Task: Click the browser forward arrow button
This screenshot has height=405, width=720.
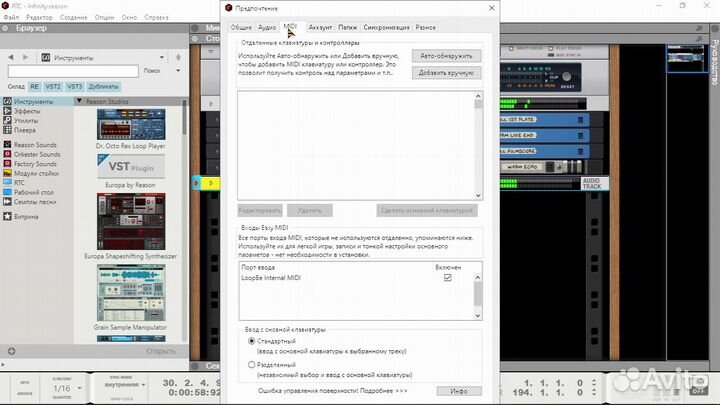Action: [x=25, y=57]
